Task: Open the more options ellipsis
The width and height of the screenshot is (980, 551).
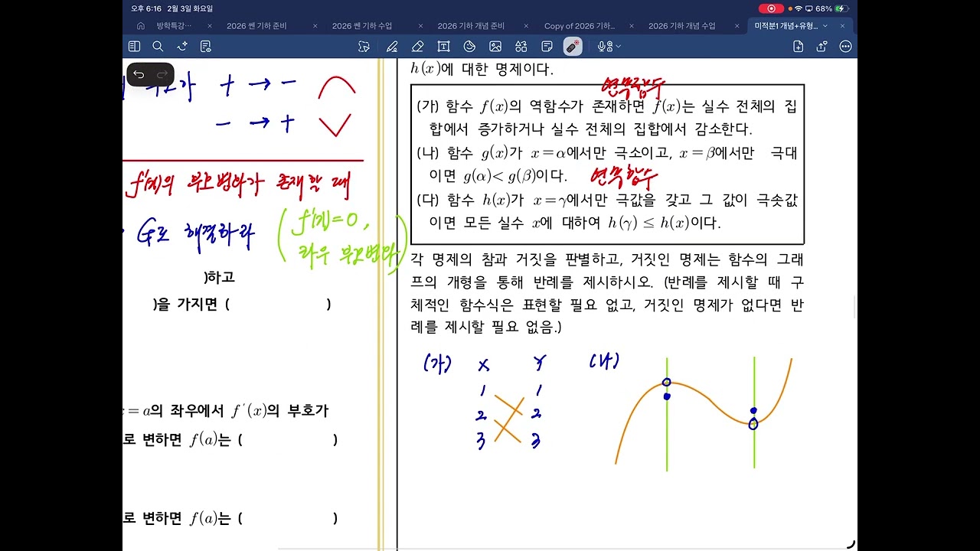Action: click(x=845, y=47)
